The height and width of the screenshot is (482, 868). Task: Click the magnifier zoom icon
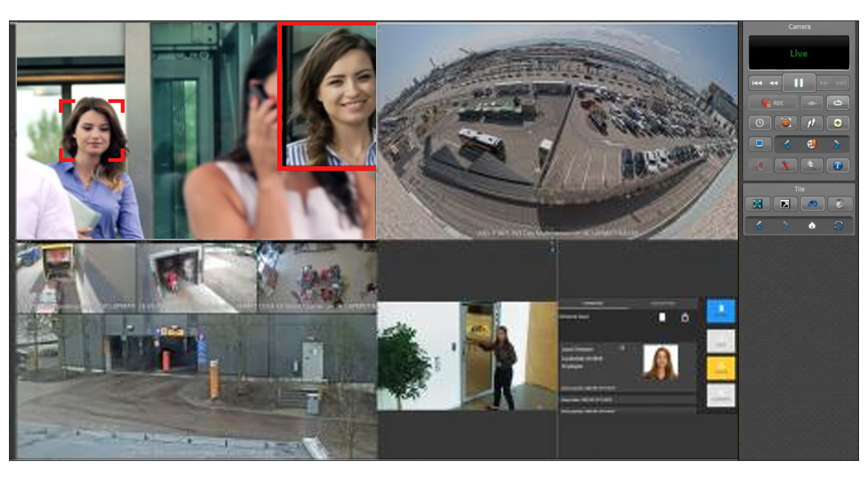(x=811, y=165)
